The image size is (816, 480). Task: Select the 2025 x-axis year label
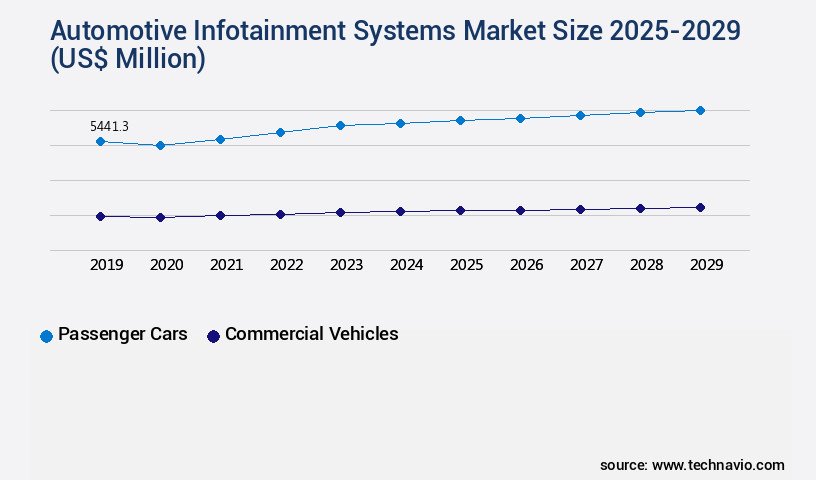pos(466,265)
